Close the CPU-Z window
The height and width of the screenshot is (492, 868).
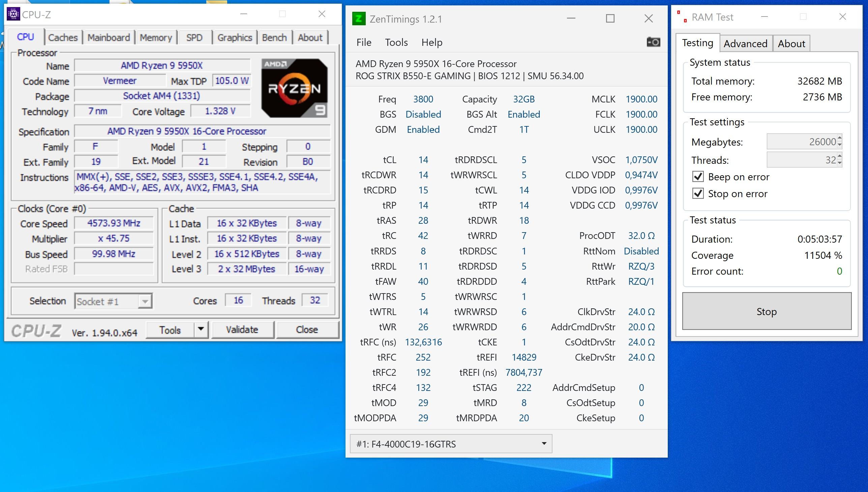click(x=322, y=14)
